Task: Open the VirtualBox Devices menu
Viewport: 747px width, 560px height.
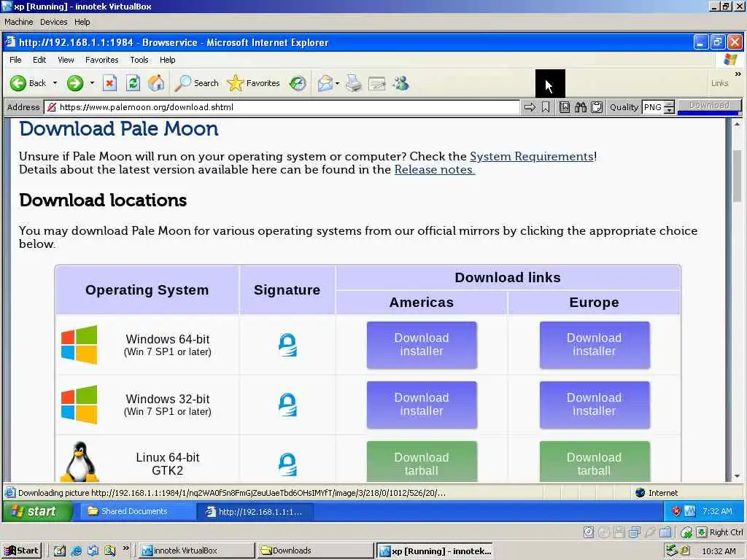Action: coord(54,22)
